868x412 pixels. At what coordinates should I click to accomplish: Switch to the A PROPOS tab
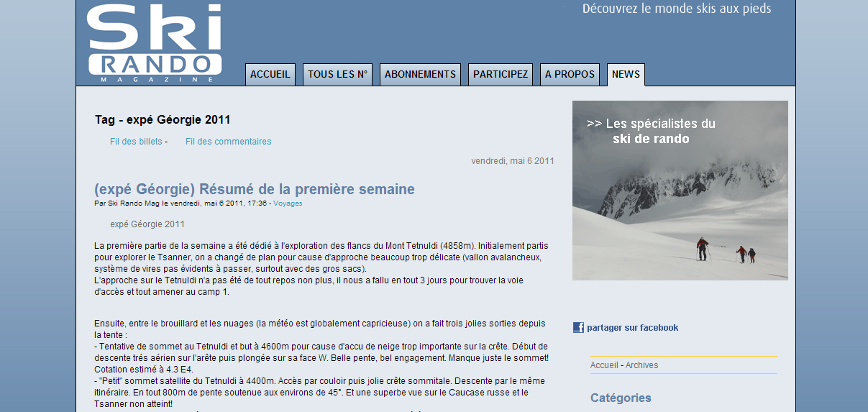click(570, 74)
